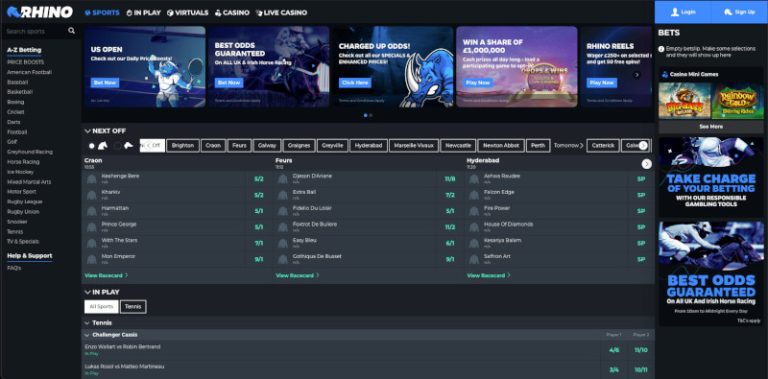
Task: Select the horse racing radio button
Action: (x=92, y=146)
